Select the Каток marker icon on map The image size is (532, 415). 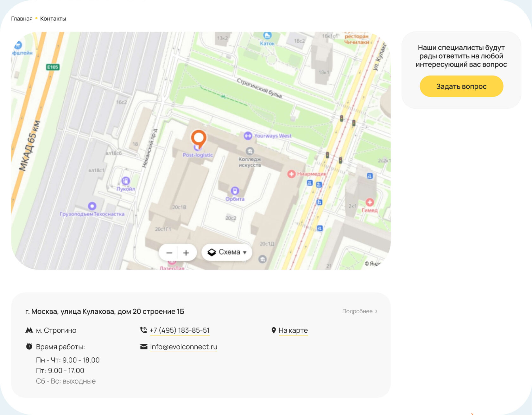(267, 35)
